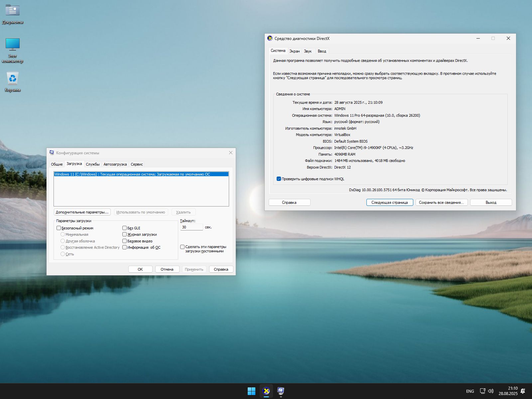Select the Другая оболочка radio option
Screen dimensions: 532x399
pos(63,241)
